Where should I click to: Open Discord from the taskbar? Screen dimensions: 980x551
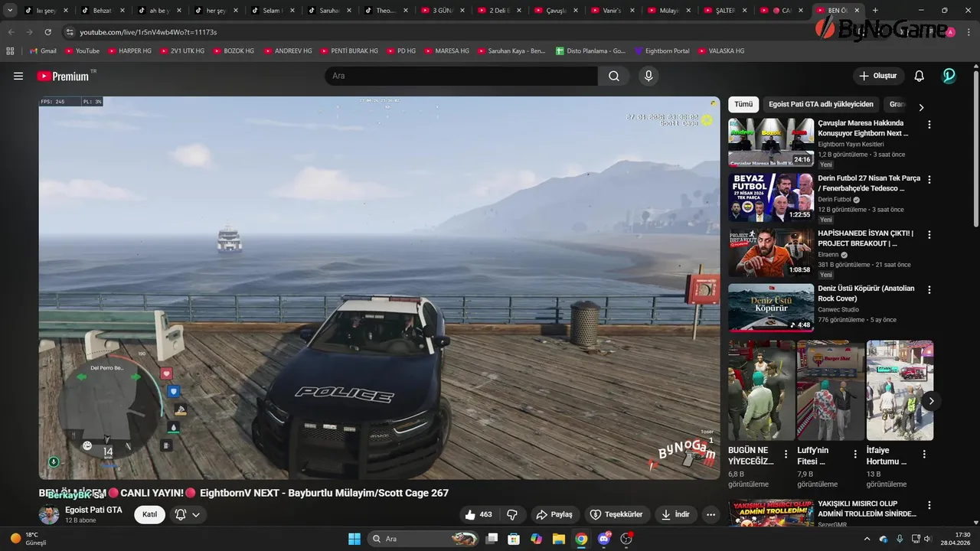pyautogui.click(x=604, y=539)
